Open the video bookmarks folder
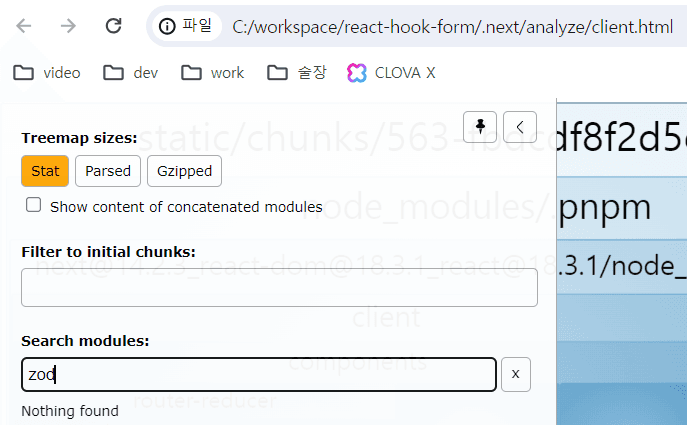687x425 pixels. (x=47, y=72)
